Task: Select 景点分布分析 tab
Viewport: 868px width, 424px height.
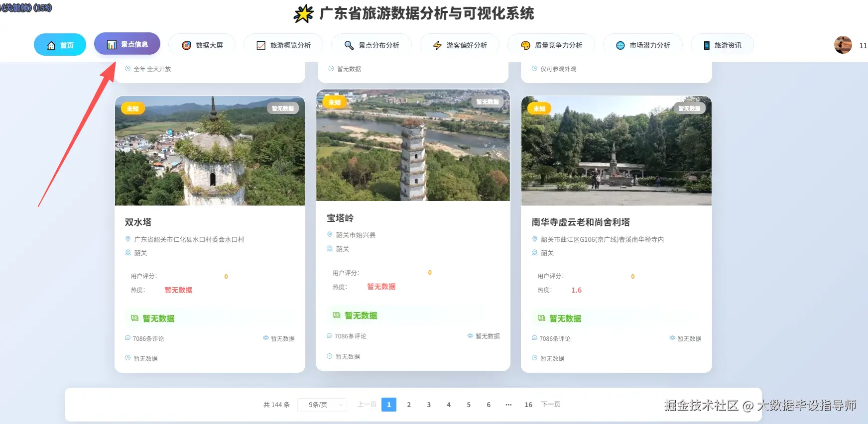Action: pos(372,45)
